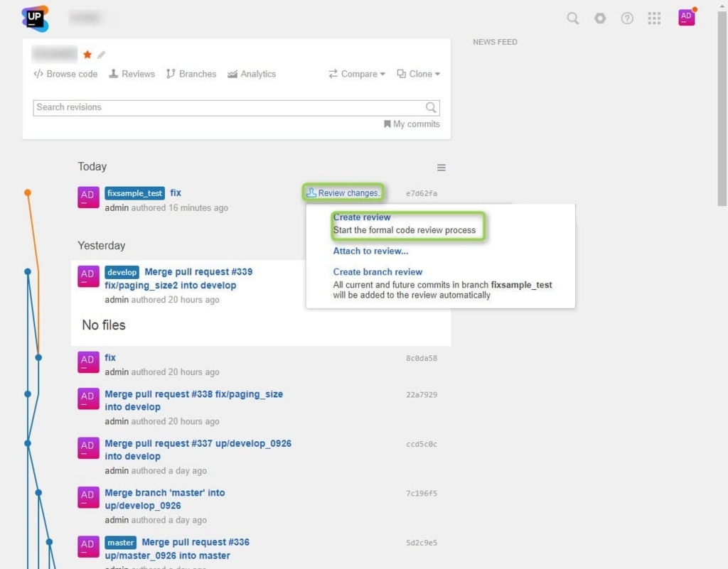The image size is (728, 569).
Task: Click revision hash 22a7929
Action: [422, 395]
